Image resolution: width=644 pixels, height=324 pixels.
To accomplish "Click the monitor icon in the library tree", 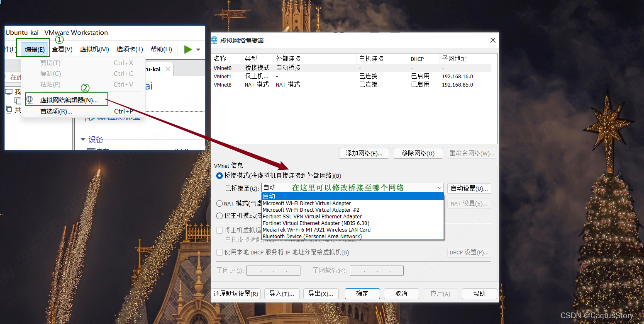I will pos(8,92).
